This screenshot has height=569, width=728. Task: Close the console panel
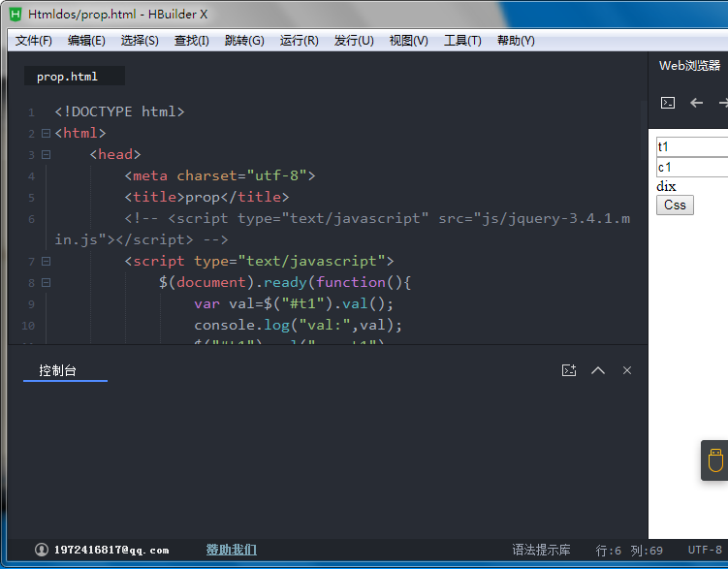[627, 370]
